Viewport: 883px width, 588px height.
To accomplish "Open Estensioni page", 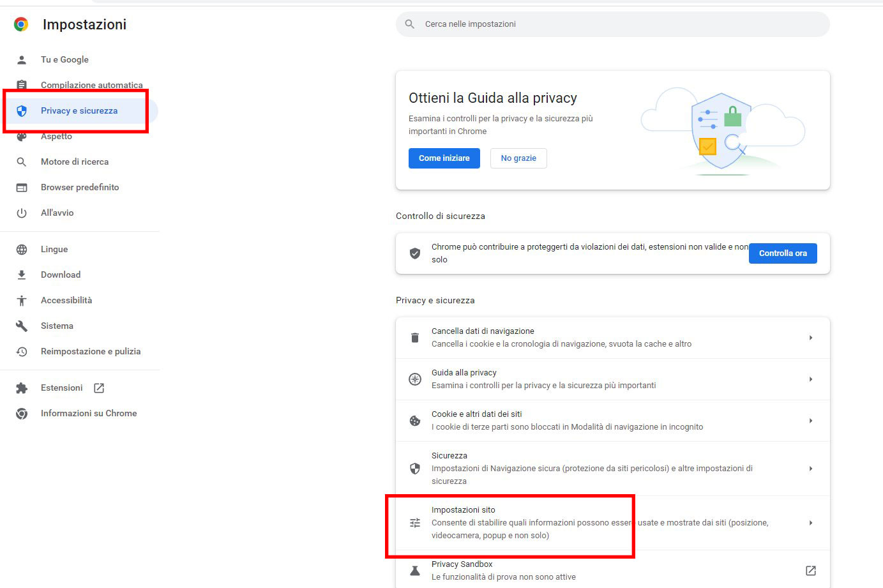I will coord(61,388).
